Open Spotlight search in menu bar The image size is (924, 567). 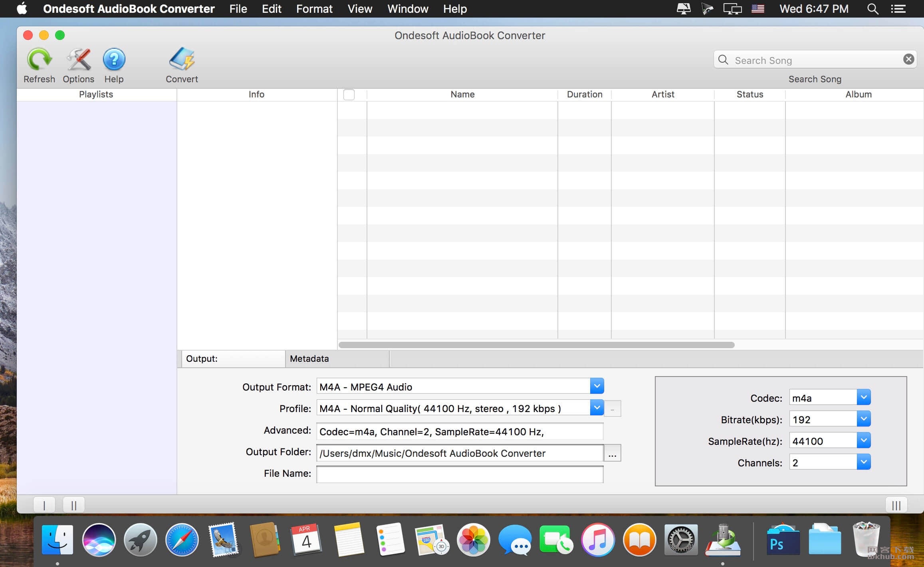coord(872,9)
